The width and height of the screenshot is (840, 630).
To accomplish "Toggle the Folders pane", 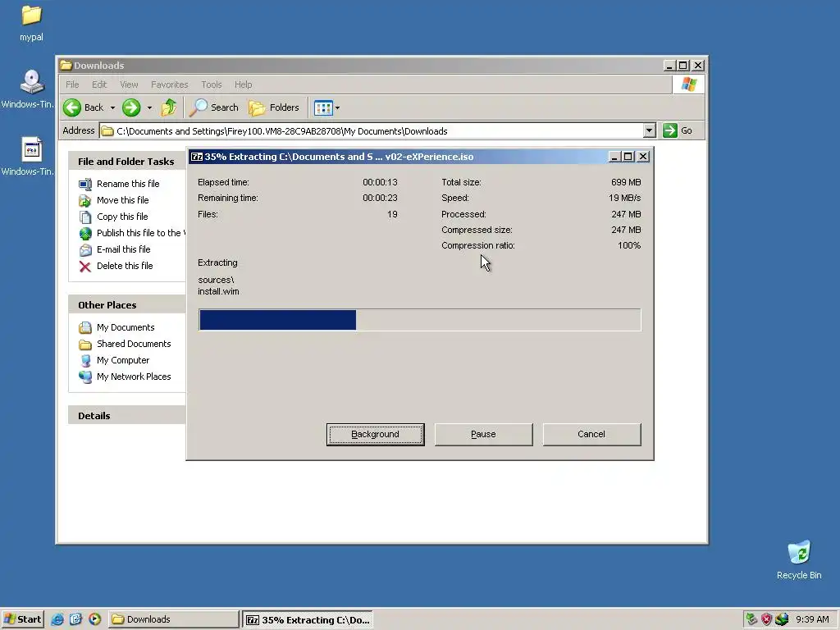I will (274, 107).
